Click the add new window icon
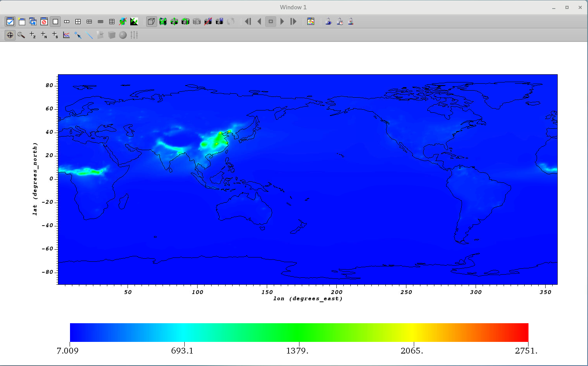This screenshot has height=366, width=588. click(x=21, y=22)
